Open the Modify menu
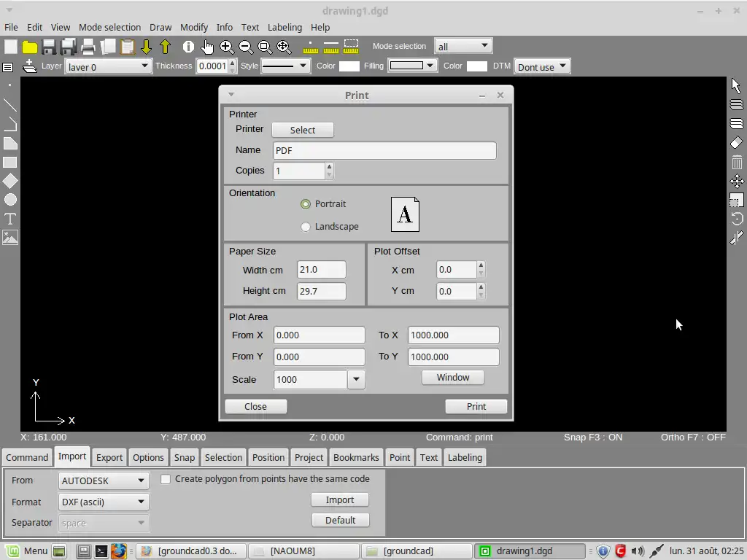 pos(194,27)
